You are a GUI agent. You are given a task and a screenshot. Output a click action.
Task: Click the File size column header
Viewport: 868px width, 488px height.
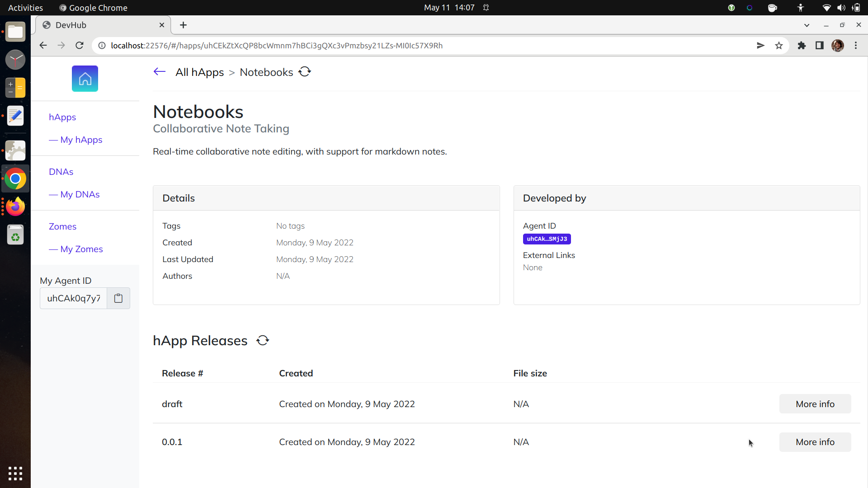tap(530, 373)
